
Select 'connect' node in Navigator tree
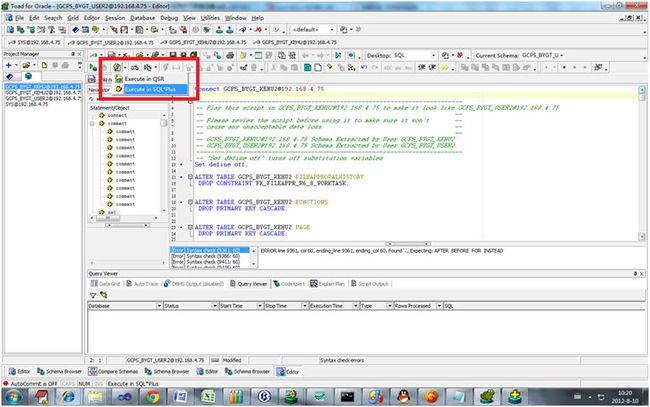(117, 115)
